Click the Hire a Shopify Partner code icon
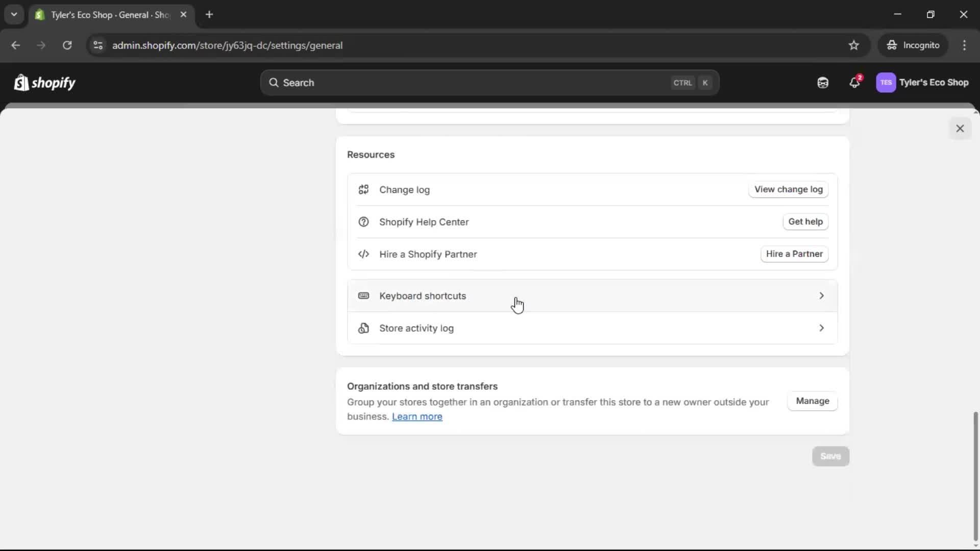Screen dimensions: 980x551 (x=363, y=254)
